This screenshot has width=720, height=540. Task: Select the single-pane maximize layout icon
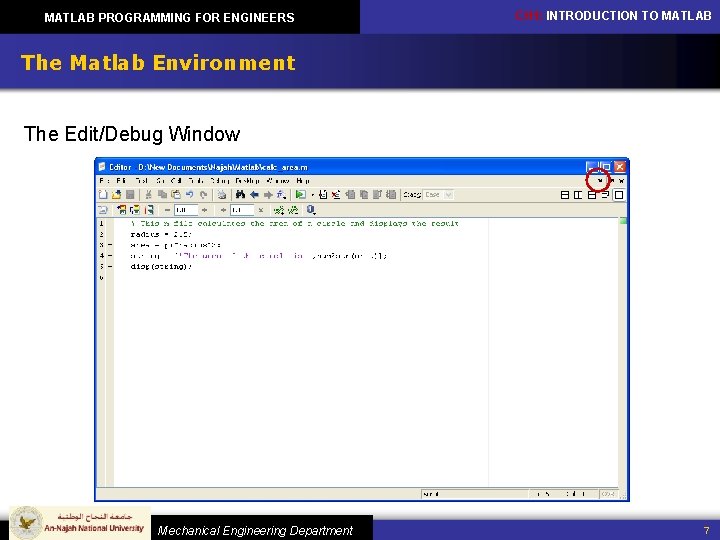click(x=619, y=195)
